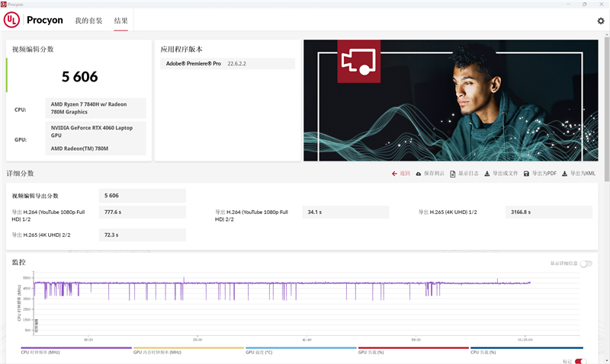Click the 详细分数 section heading
This screenshot has width=610, height=364.
(x=20, y=174)
